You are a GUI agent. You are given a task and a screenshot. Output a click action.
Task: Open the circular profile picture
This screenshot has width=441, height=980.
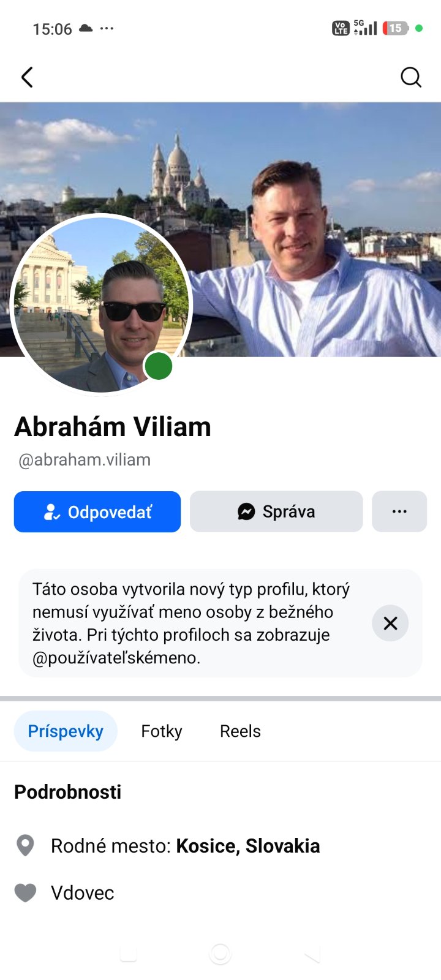coord(102,304)
